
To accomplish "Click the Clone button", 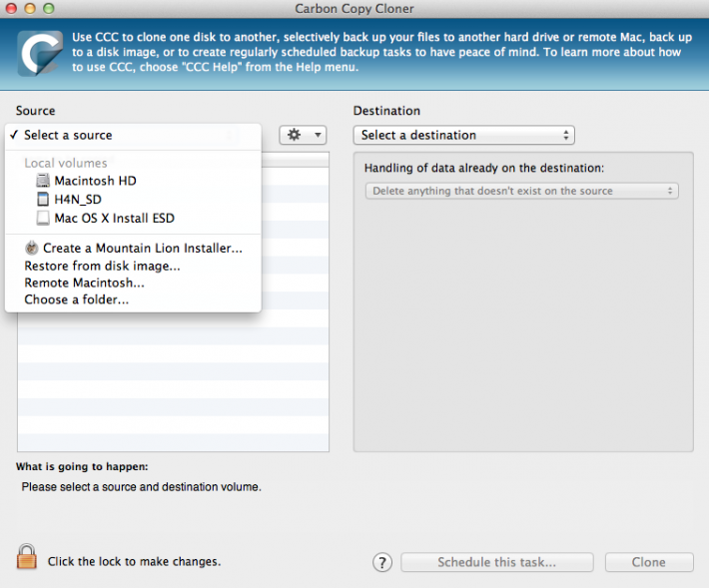I will point(649,562).
